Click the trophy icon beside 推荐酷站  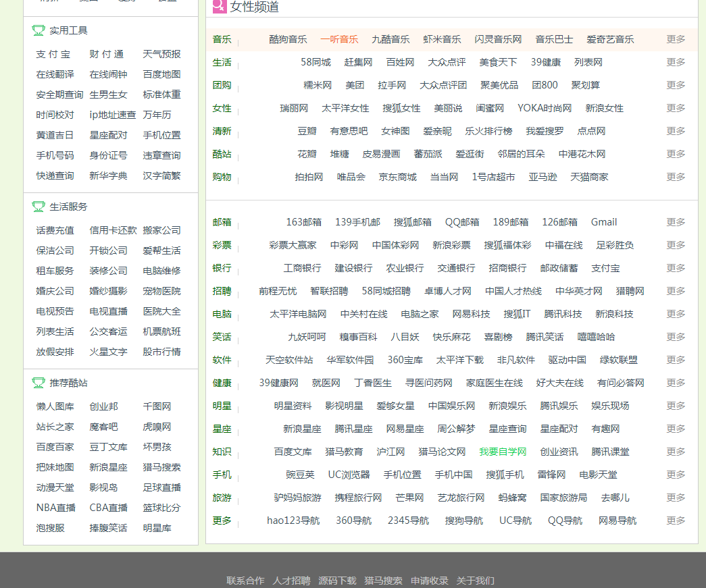39,383
